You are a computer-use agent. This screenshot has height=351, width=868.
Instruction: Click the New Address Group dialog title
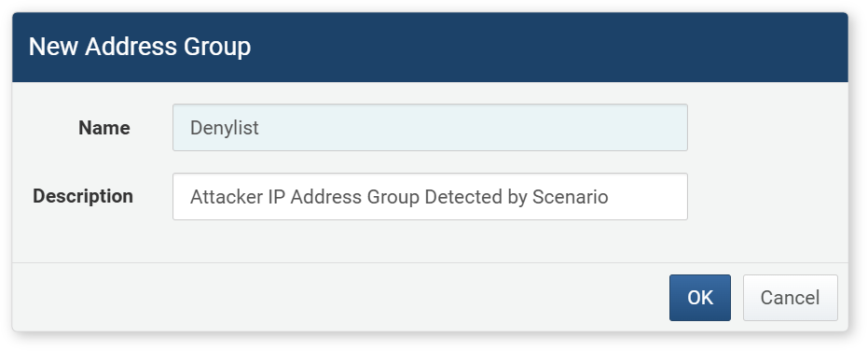point(140,47)
